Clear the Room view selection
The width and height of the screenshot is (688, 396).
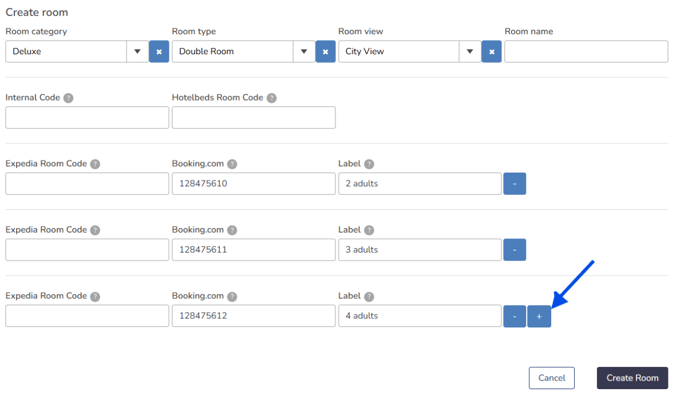(x=491, y=51)
